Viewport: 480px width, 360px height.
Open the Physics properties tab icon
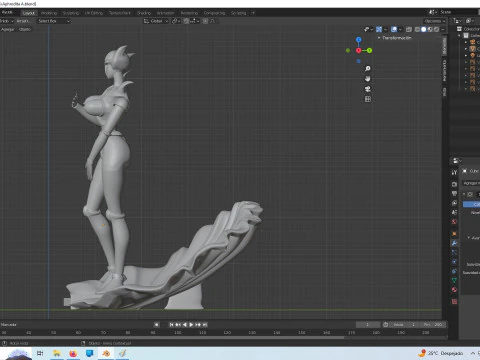click(x=454, y=262)
